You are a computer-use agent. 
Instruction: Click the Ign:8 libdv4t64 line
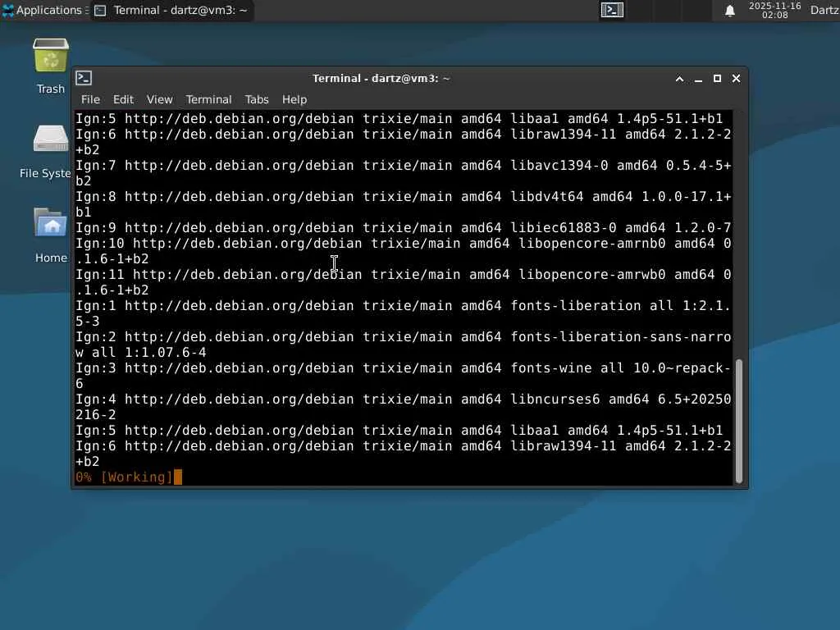point(404,203)
